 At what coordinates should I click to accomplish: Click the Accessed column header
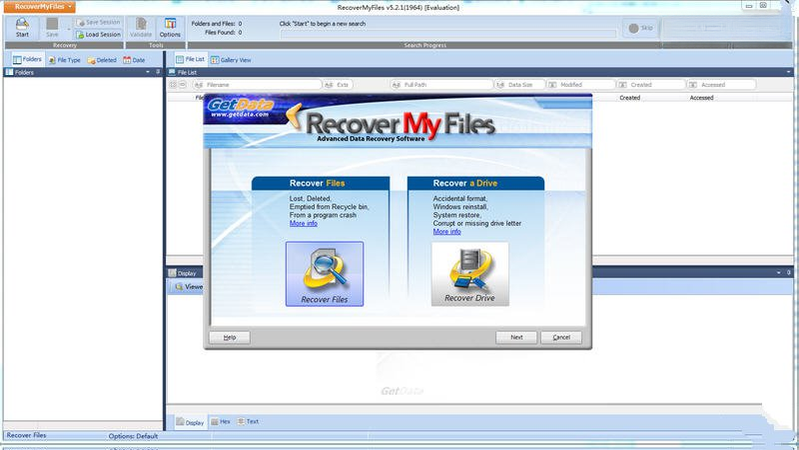coord(701,98)
